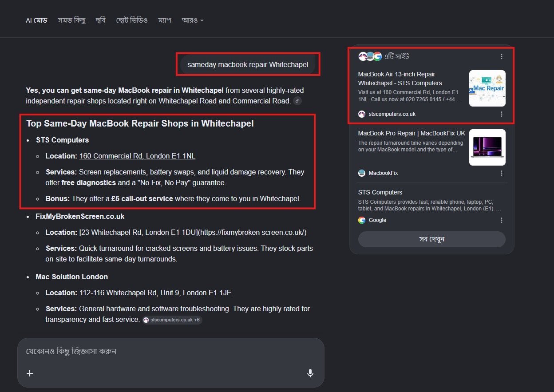The image size is (554, 392).
Task: Expand the আরও dropdown in the top navigation
Action: [193, 20]
